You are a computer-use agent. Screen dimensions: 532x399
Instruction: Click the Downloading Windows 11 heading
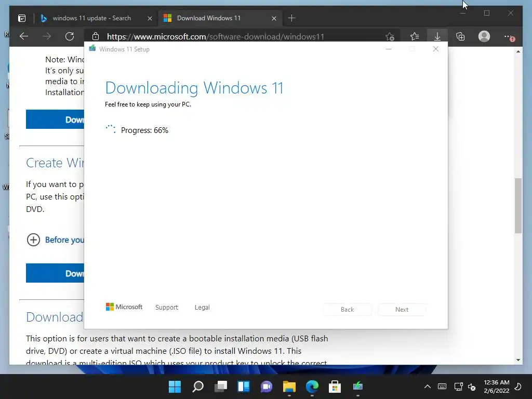pyautogui.click(x=194, y=88)
